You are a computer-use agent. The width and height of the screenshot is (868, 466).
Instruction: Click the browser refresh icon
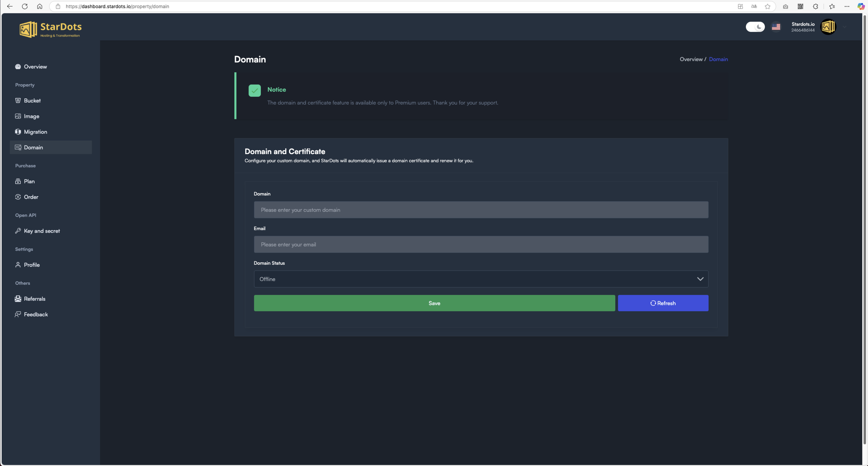click(x=25, y=6)
